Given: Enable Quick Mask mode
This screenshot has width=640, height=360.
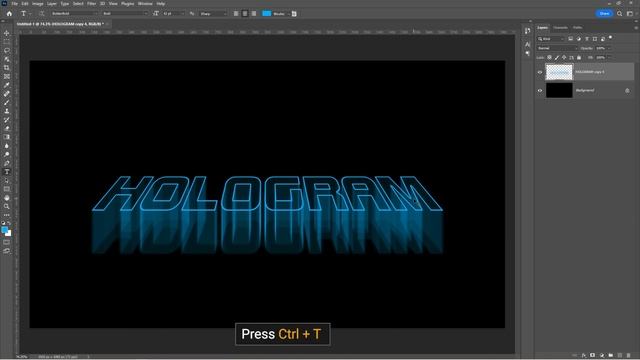Looking at the screenshot, I should coord(7,242).
